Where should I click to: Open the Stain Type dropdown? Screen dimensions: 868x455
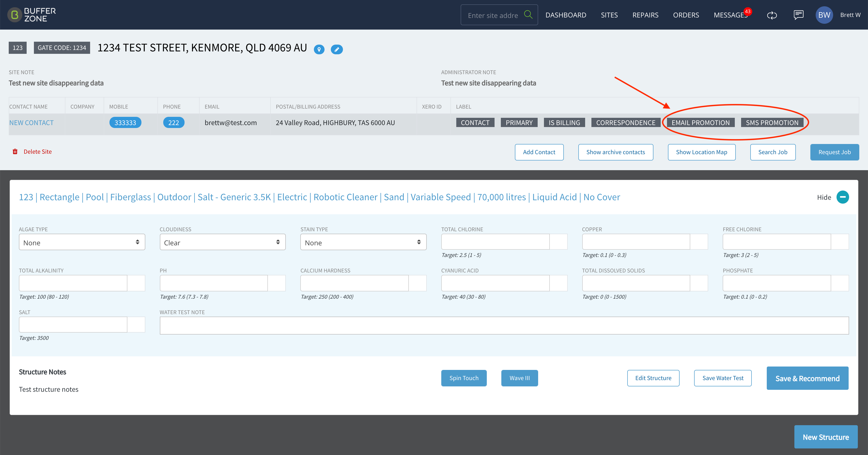[363, 242]
